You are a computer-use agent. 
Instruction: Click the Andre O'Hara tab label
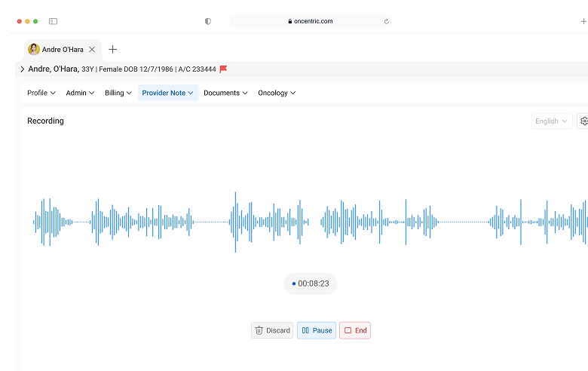63,50
